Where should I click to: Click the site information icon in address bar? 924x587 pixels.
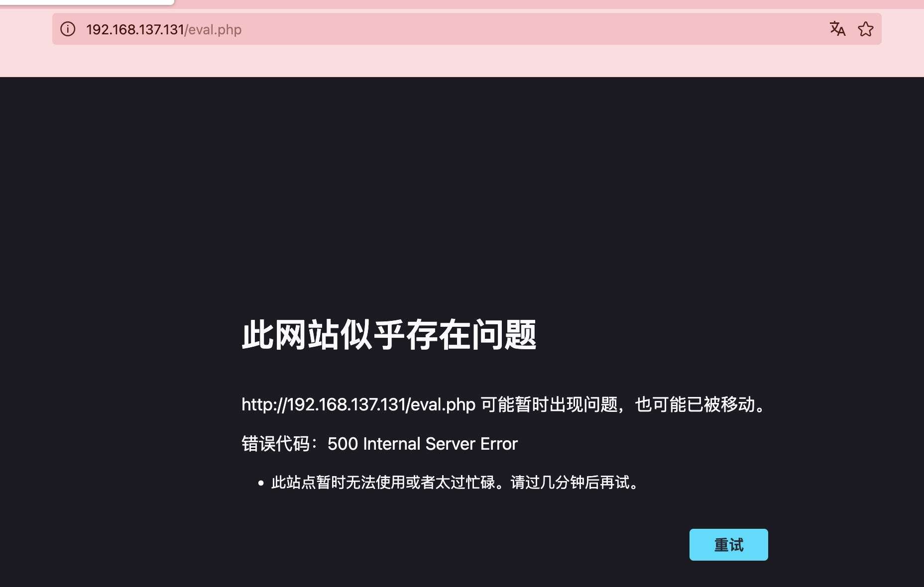click(68, 29)
